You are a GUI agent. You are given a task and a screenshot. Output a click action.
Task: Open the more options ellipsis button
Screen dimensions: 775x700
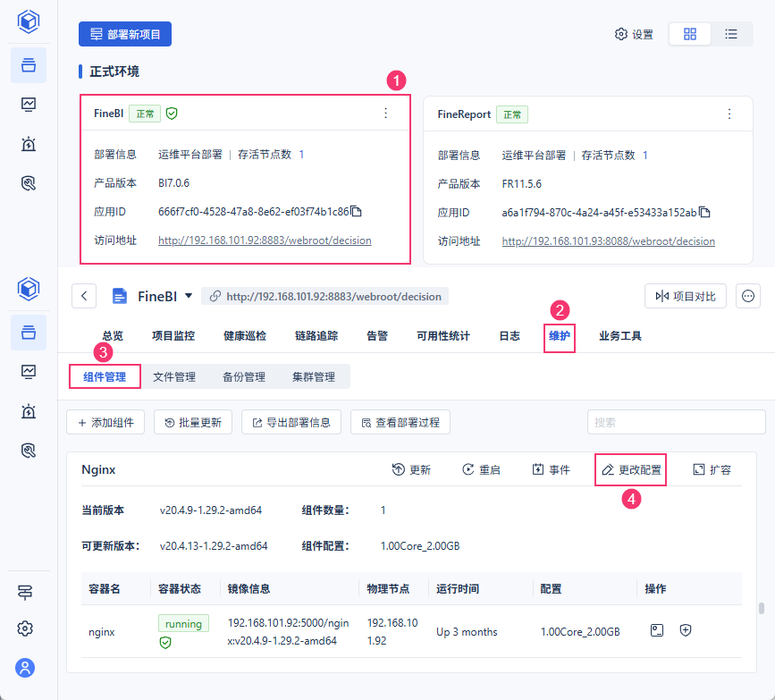[x=748, y=296]
